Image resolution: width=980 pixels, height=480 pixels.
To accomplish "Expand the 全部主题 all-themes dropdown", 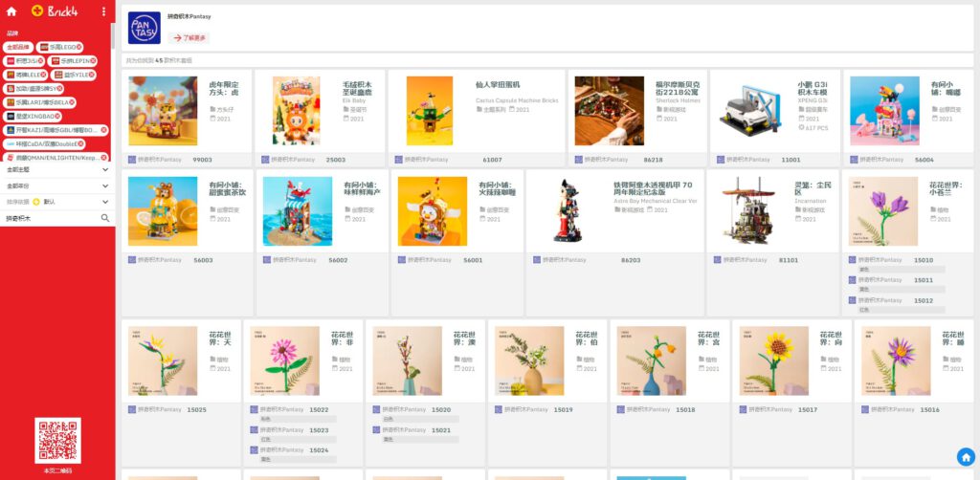I will (x=56, y=169).
